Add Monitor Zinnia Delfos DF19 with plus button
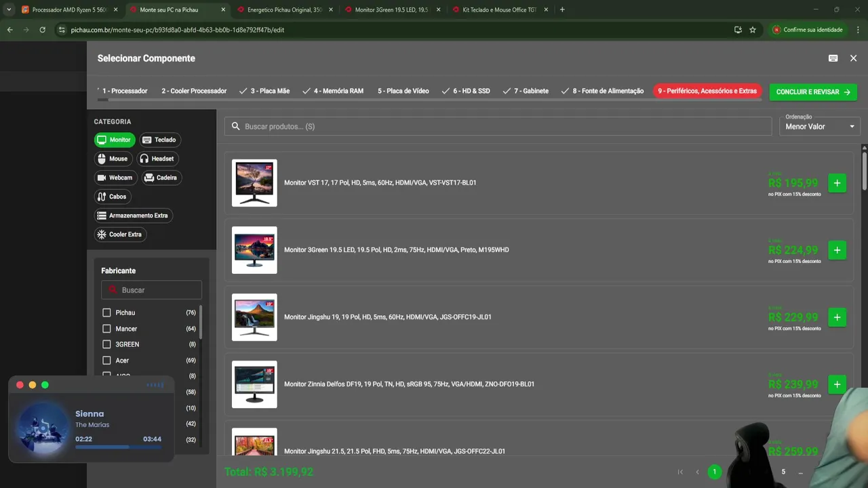The image size is (868, 488). [x=837, y=384]
